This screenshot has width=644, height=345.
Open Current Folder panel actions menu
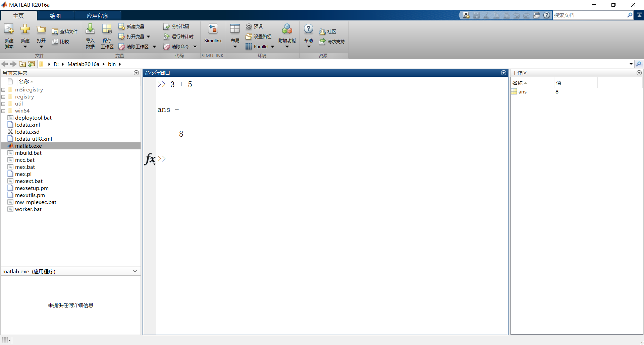point(136,73)
